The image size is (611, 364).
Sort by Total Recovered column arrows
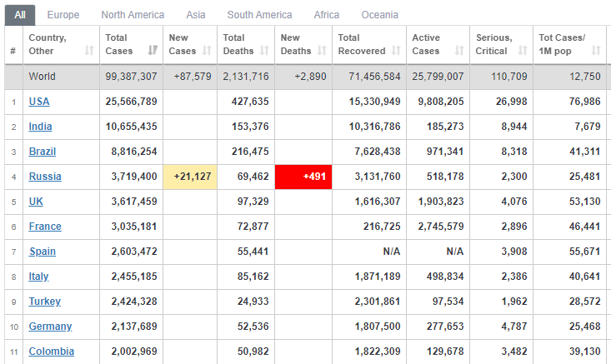(396, 51)
